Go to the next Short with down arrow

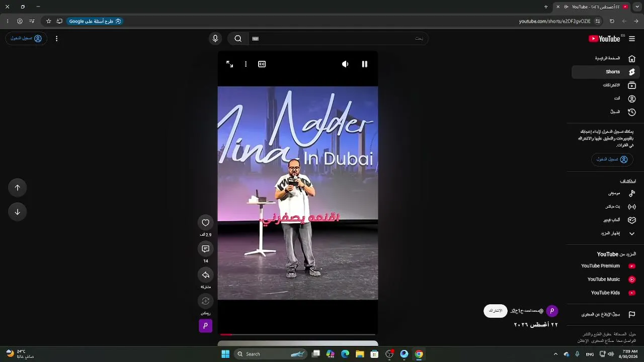[18, 212]
